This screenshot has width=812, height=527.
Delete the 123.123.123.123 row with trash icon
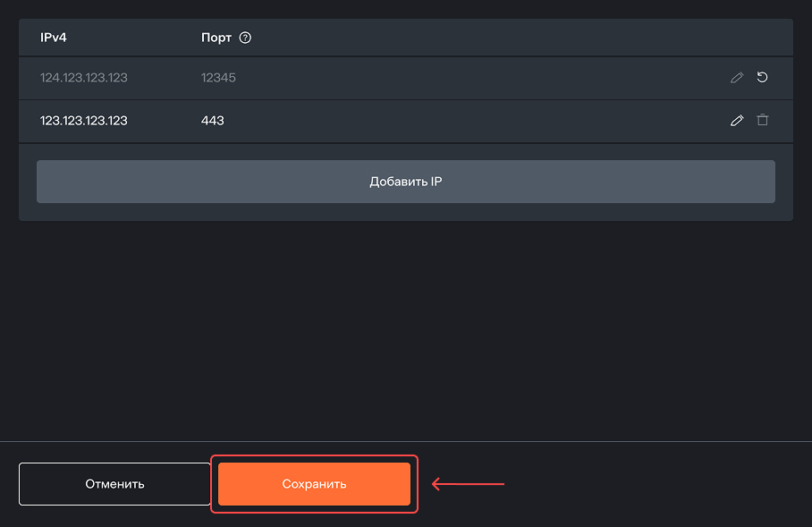(762, 120)
